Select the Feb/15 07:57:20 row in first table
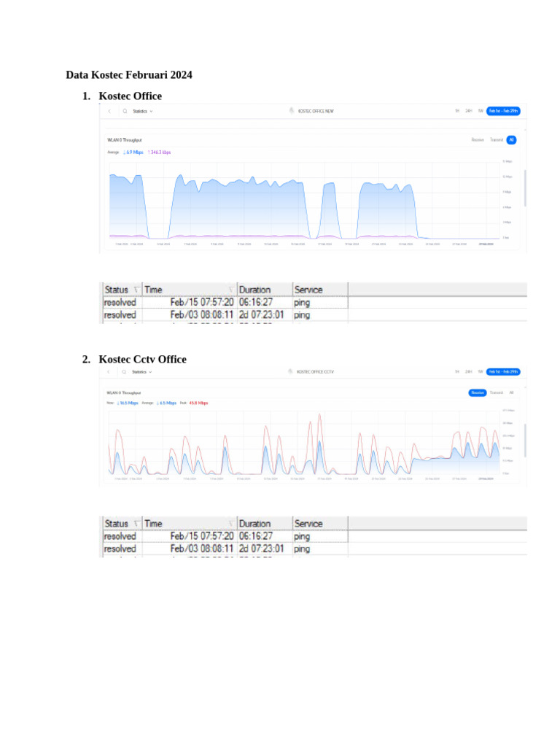560x747 pixels. coord(226,303)
